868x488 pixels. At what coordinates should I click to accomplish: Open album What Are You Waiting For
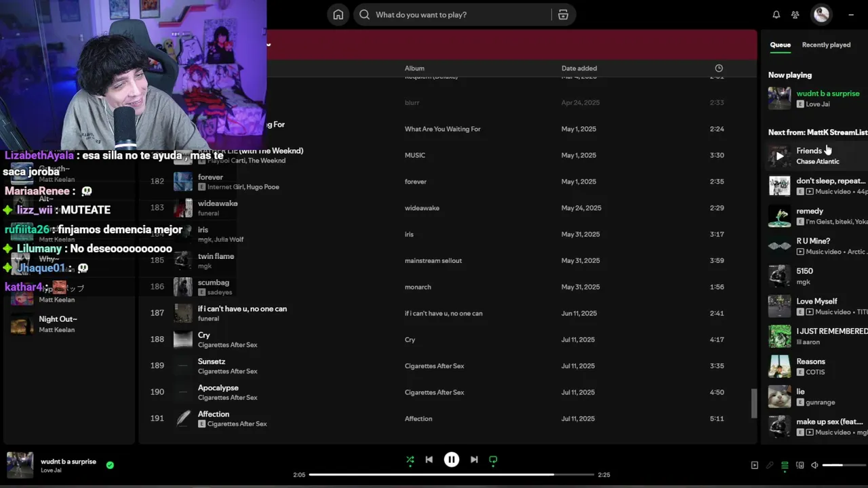[x=443, y=129]
